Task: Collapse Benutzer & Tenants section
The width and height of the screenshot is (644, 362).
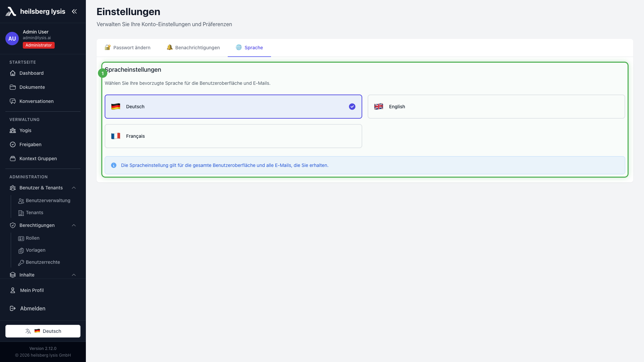Action: 74,188
